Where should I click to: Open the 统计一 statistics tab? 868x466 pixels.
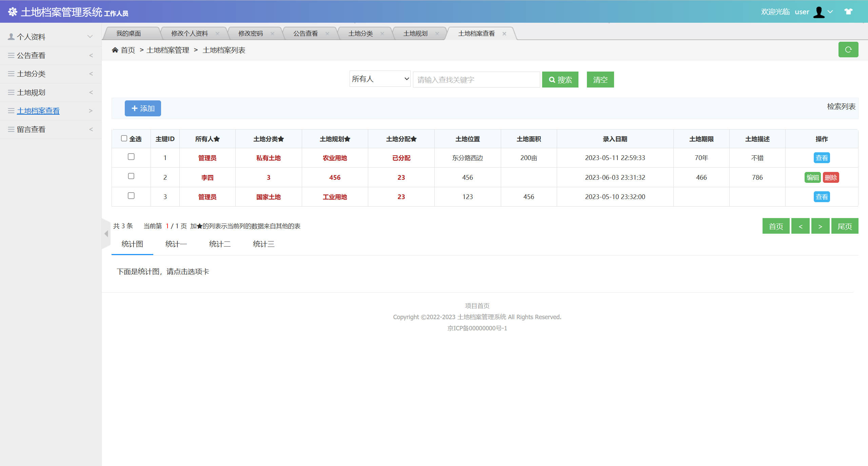pos(176,244)
